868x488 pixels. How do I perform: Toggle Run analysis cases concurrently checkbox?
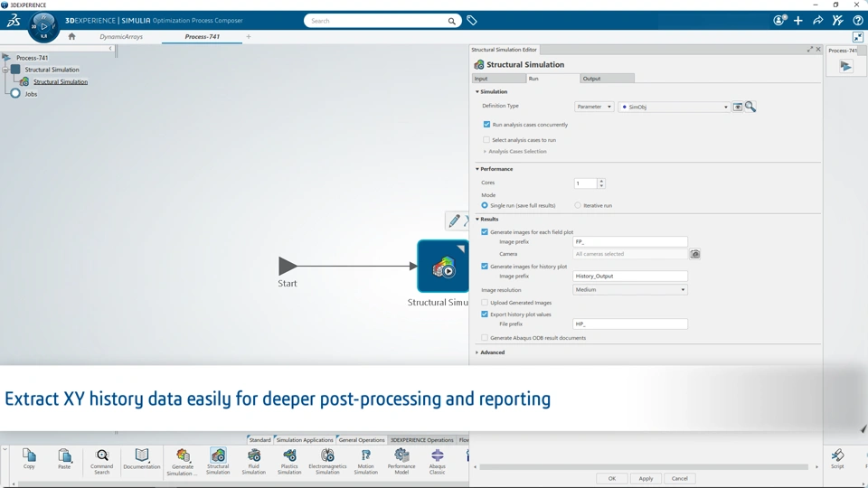(x=486, y=125)
